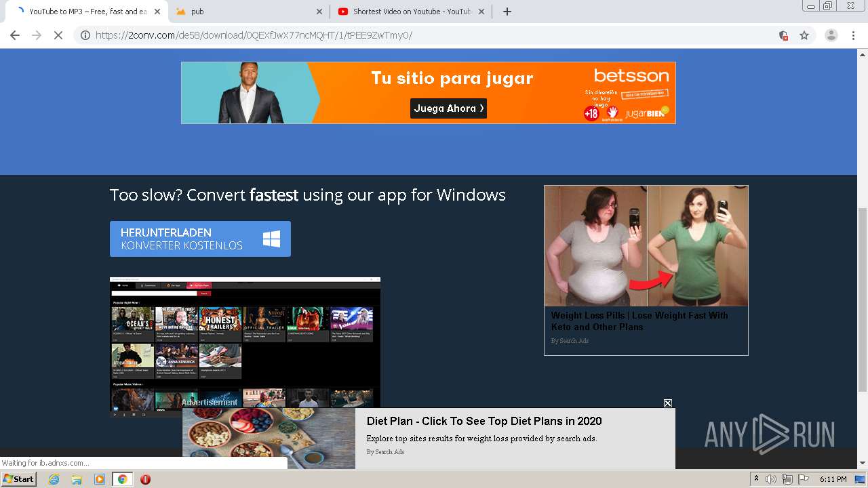Click jugarBIEN logo in banner
This screenshot has height=488, width=868.
(647, 113)
